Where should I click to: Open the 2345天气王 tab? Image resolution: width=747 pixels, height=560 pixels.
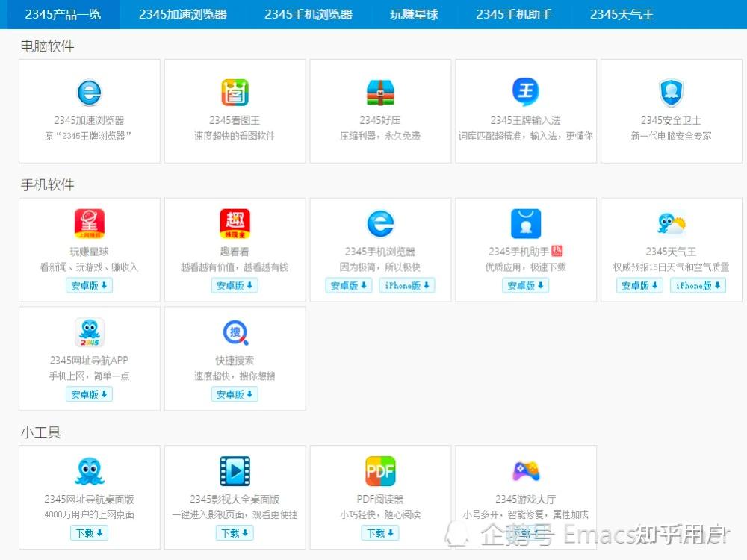tap(622, 14)
